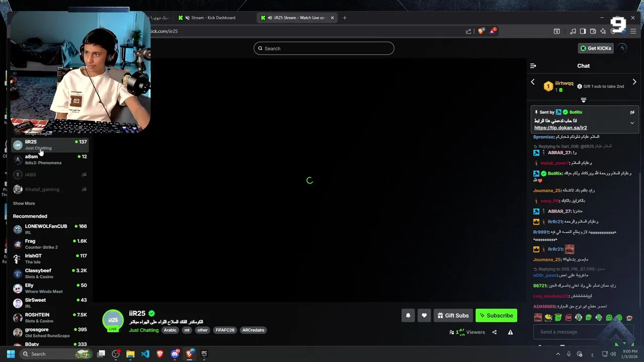Screen dimensions: 644x362
Task: Click the Windows taskbar Search box
Action: coord(55,354)
